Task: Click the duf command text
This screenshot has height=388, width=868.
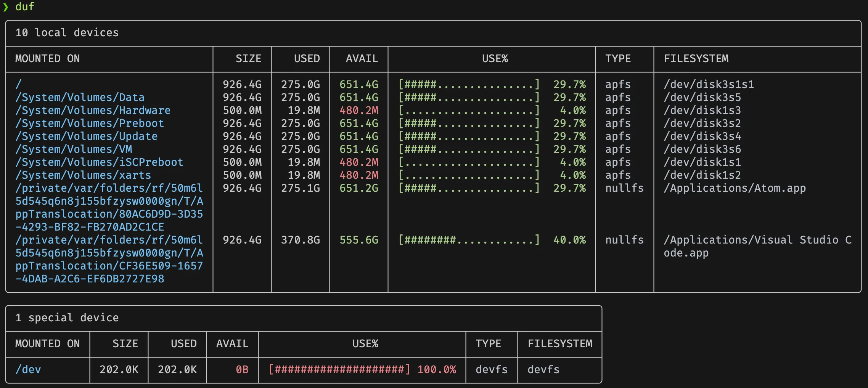Action: point(25,7)
